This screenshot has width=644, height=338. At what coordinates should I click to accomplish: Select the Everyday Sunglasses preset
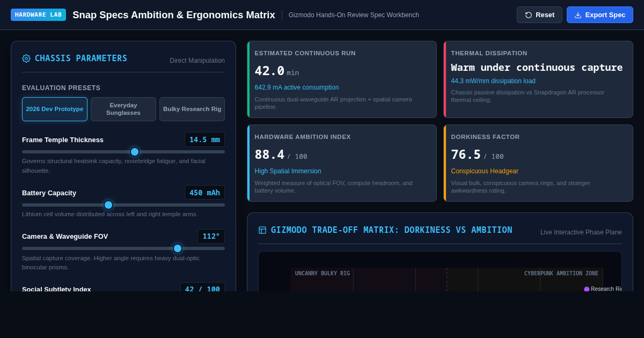point(123,109)
